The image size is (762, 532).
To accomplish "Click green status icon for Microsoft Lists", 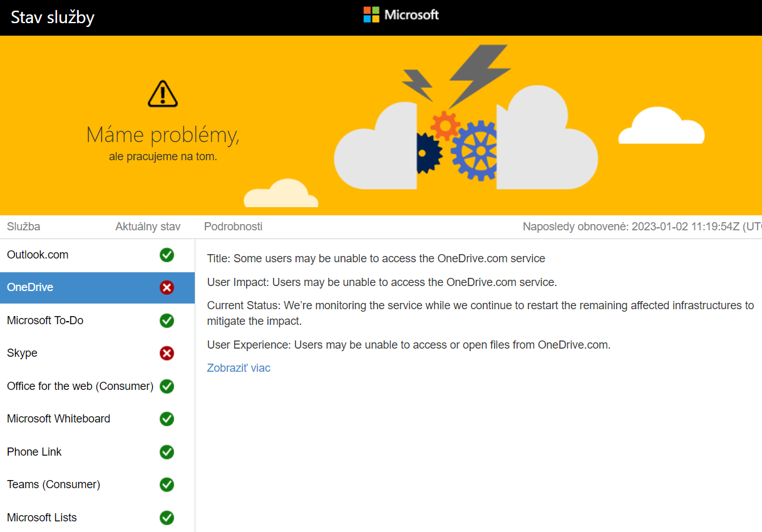I will coord(167,518).
